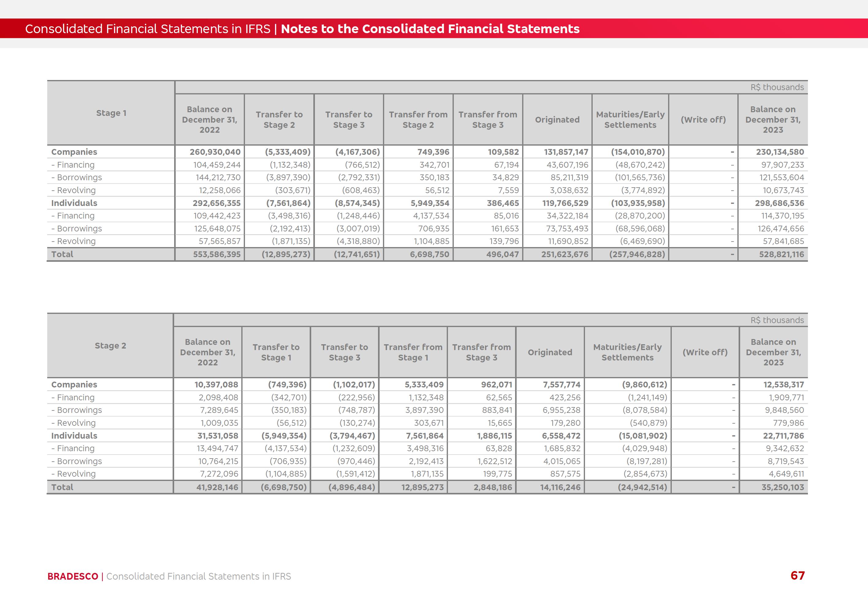Click Stage 1 Originated column header
The width and height of the screenshot is (868, 606).
[557, 120]
